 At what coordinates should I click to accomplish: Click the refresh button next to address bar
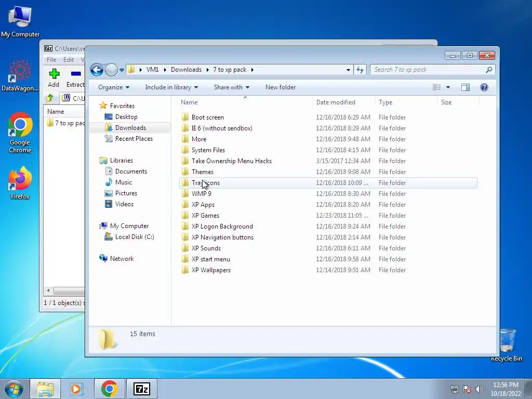[x=360, y=70]
